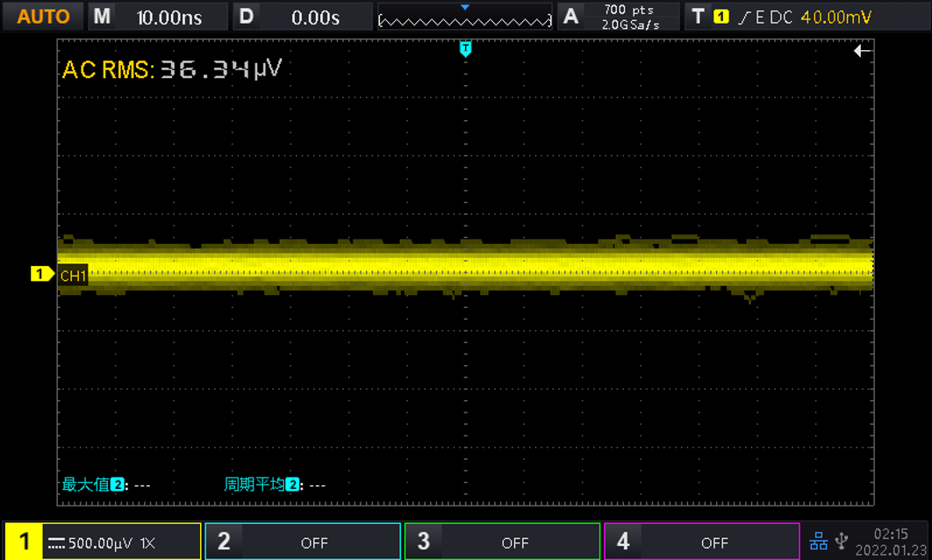Click the trigger level arrow at top right
The image size is (932, 560).
[862, 52]
